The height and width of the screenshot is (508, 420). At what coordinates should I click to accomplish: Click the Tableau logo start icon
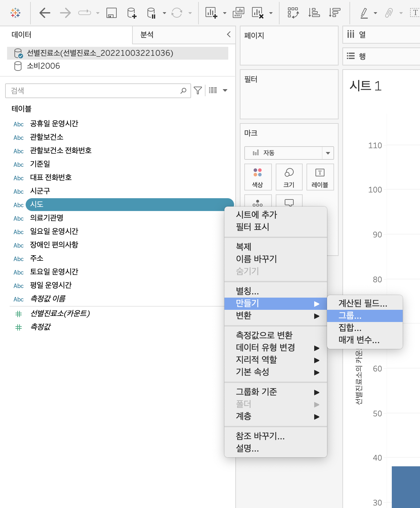point(15,13)
